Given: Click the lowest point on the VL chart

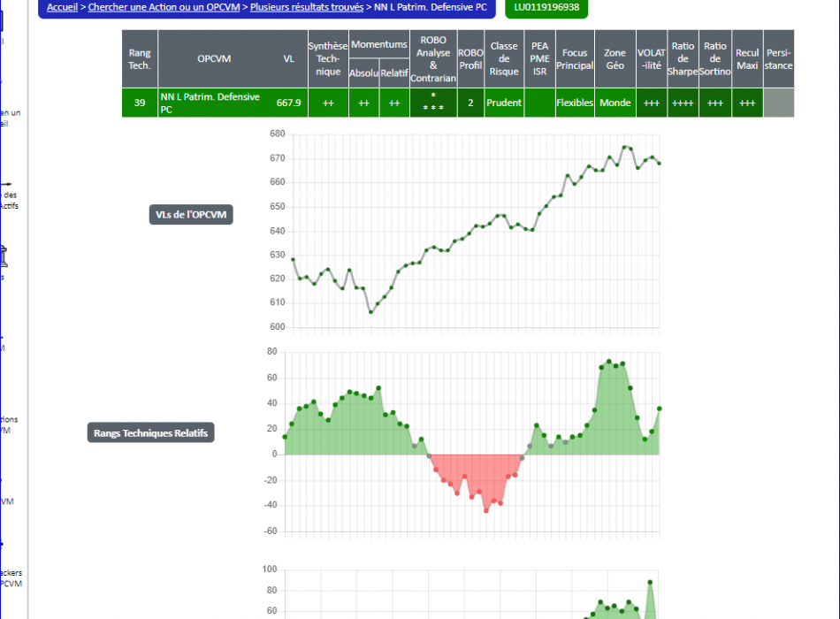Looking at the screenshot, I should pos(370,312).
